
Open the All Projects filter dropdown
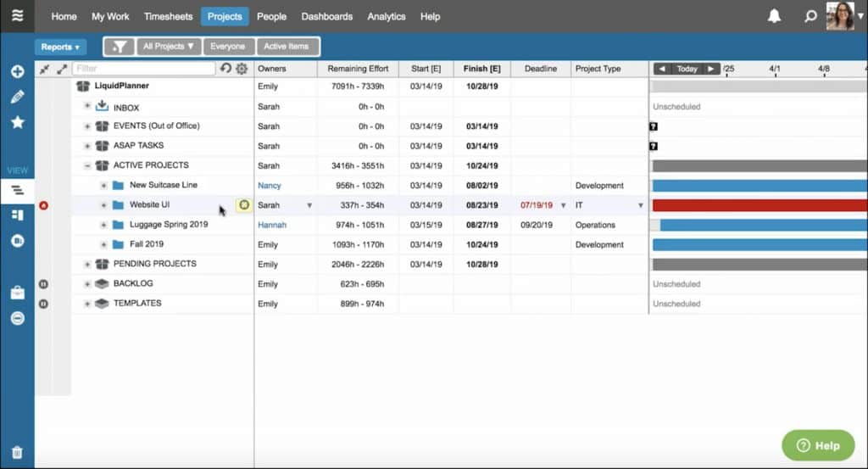pyautogui.click(x=169, y=47)
